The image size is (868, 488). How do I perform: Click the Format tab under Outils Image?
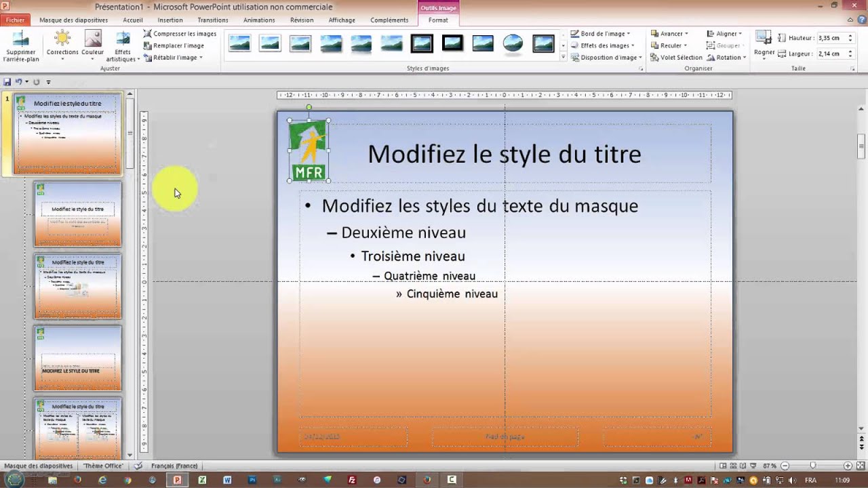pos(438,20)
